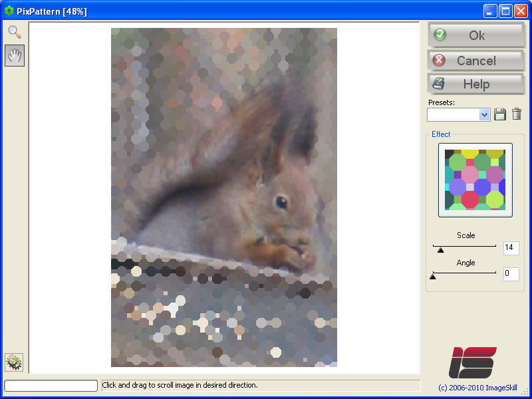Focus the Scale value field showing 14
The height and width of the screenshot is (399, 532).
[x=510, y=248]
